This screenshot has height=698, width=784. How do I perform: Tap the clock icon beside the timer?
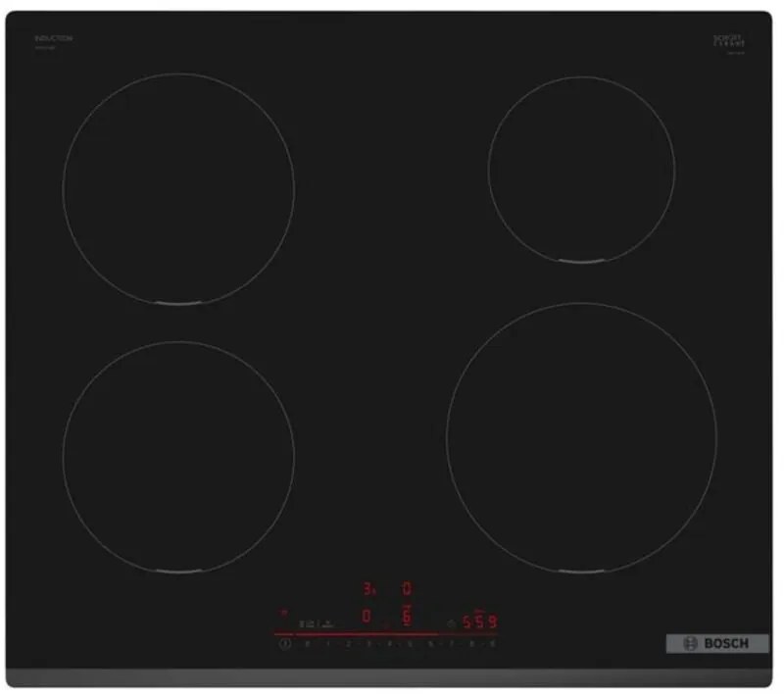tap(452, 623)
